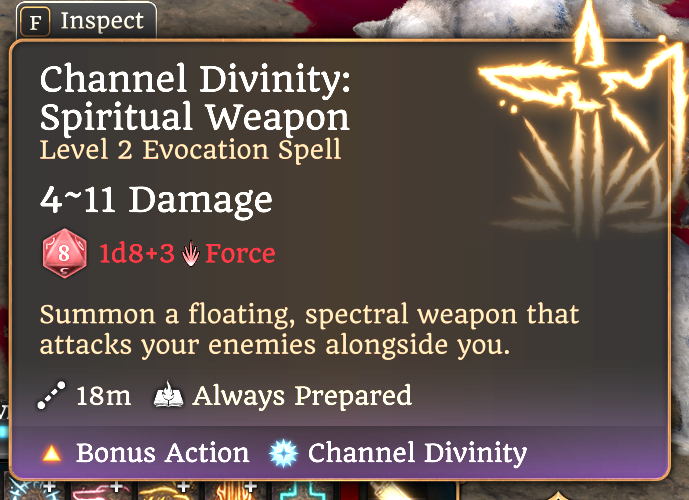Click the Channel Divinity: Spiritual Weapon title

195,98
